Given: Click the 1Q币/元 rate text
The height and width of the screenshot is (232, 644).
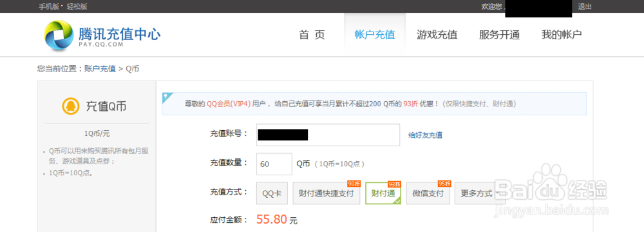Looking at the screenshot, I should pos(97,133).
